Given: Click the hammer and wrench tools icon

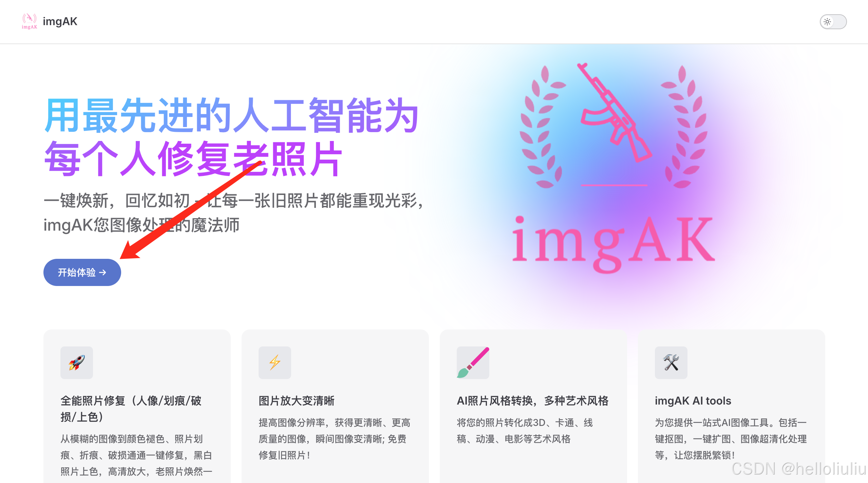Looking at the screenshot, I should click(x=671, y=362).
